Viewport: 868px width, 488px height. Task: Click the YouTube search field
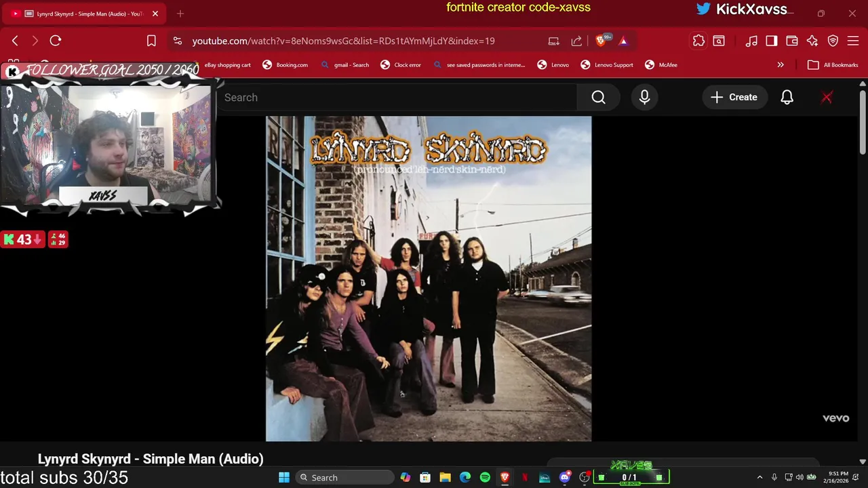pyautogui.click(x=397, y=98)
